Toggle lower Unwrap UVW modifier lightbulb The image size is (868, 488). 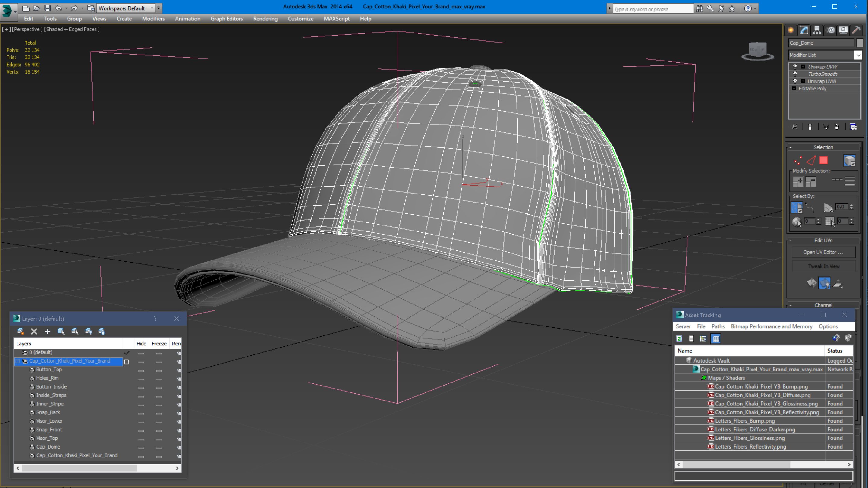click(795, 81)
